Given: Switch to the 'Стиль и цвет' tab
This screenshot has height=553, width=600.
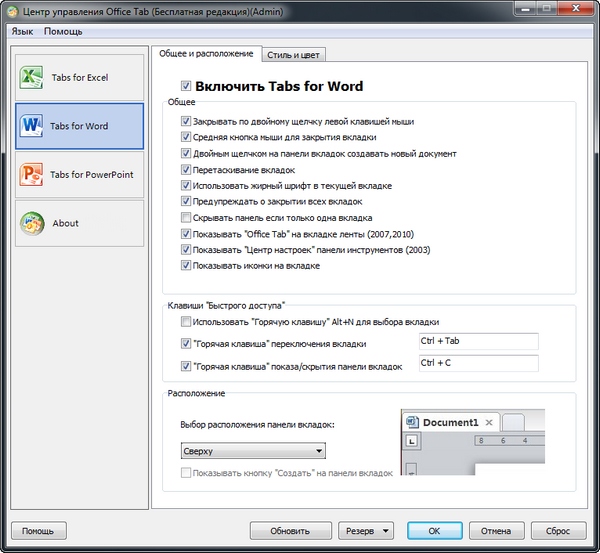Looking at the screenshot, I should point(296,54).
